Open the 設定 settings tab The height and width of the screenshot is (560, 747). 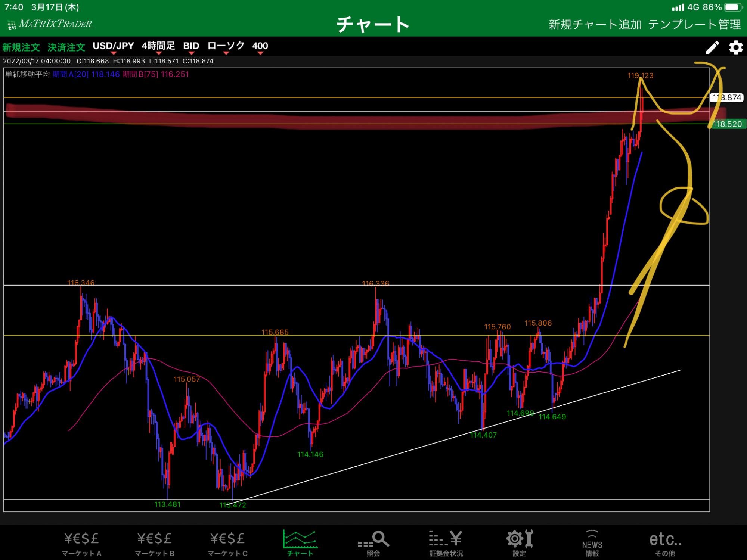[519, 544]
